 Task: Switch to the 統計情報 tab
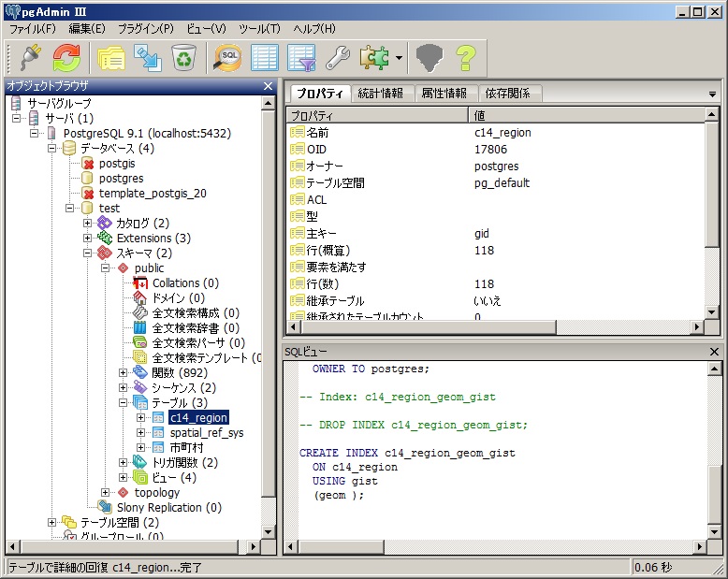tap(380, 94)
